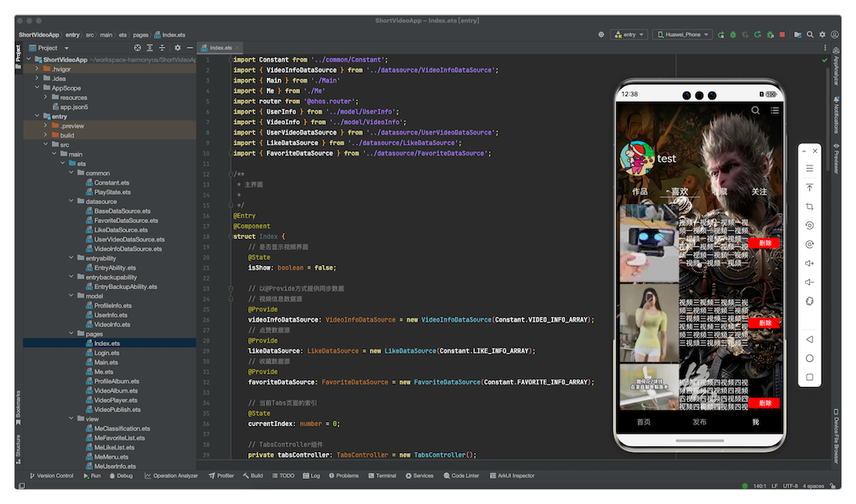
Task: Tap the 发布 tab in phone bottom bar
Action: 700,422
